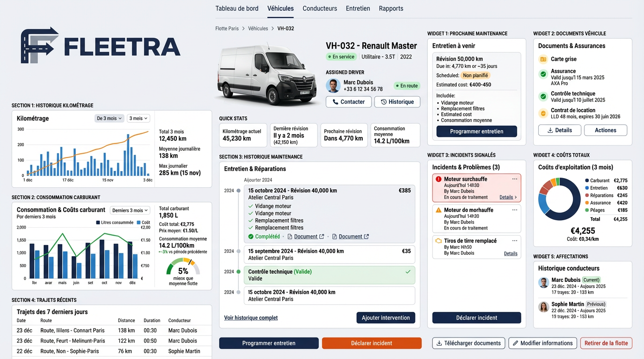Go to the Tableau de bord tab
Viewport: 644px width, 359px height.
(x=237, y=8)
